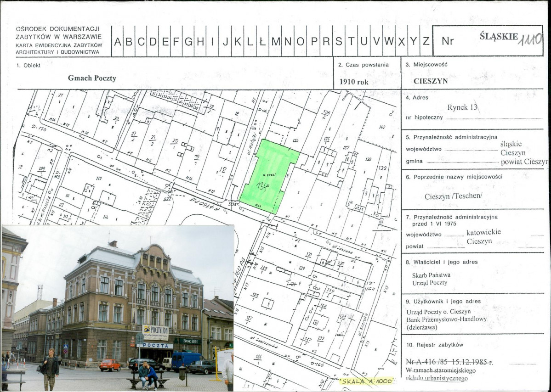Open the post office building photograph

click(118, 308)
